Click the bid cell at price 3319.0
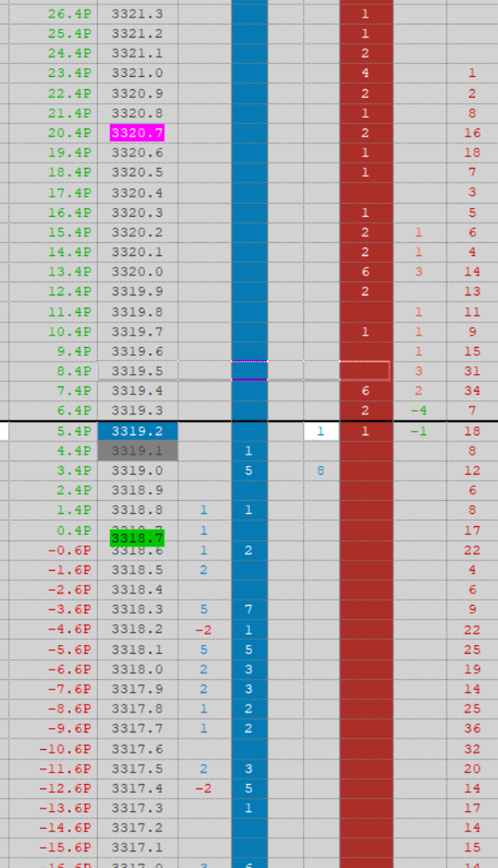The image size is (498, 868). (x=250, y=470)
